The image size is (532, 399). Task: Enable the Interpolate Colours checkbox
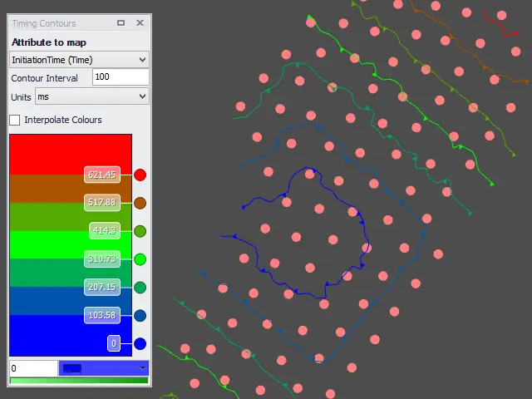tap(15, 120)
